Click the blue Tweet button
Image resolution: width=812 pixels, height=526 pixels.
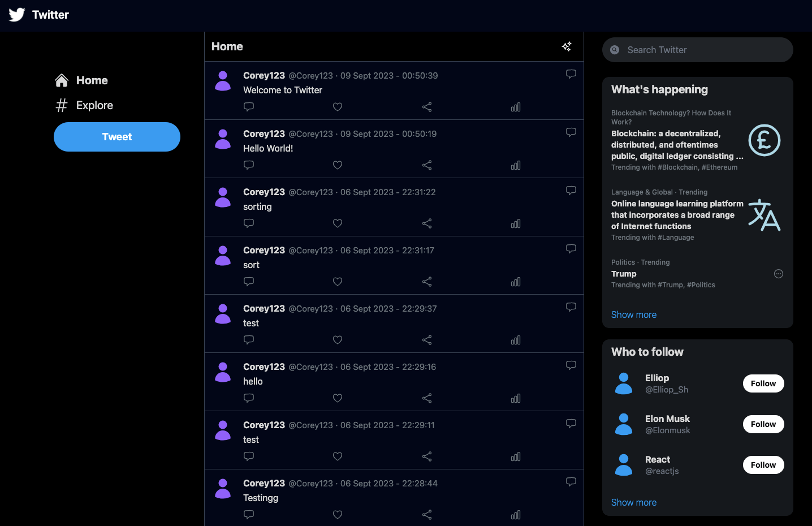click(x=117, y=137)
